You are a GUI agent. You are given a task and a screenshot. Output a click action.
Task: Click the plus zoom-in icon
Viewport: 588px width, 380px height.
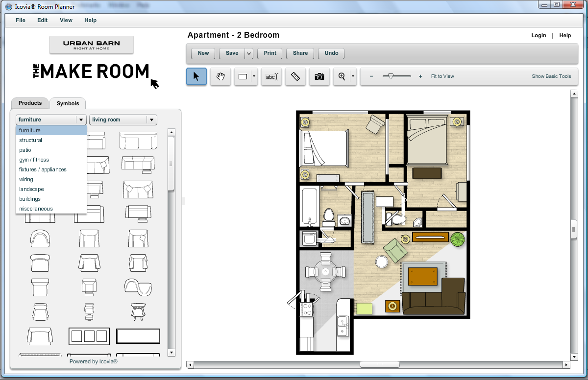420,76
